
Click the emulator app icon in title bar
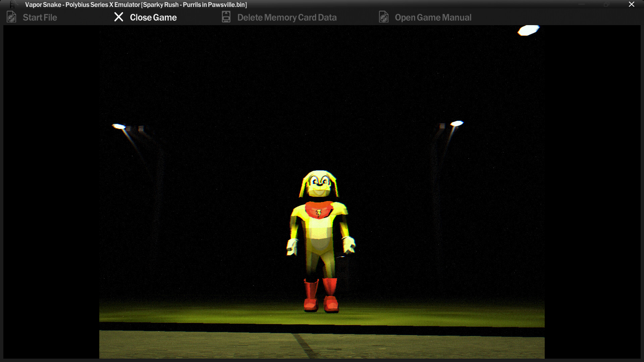(x=13, y=4)
